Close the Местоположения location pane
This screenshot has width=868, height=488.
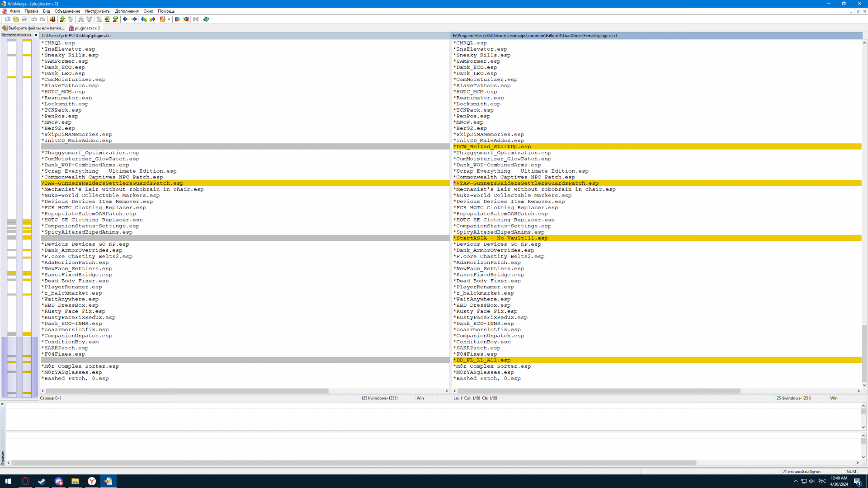pos(36,35)
